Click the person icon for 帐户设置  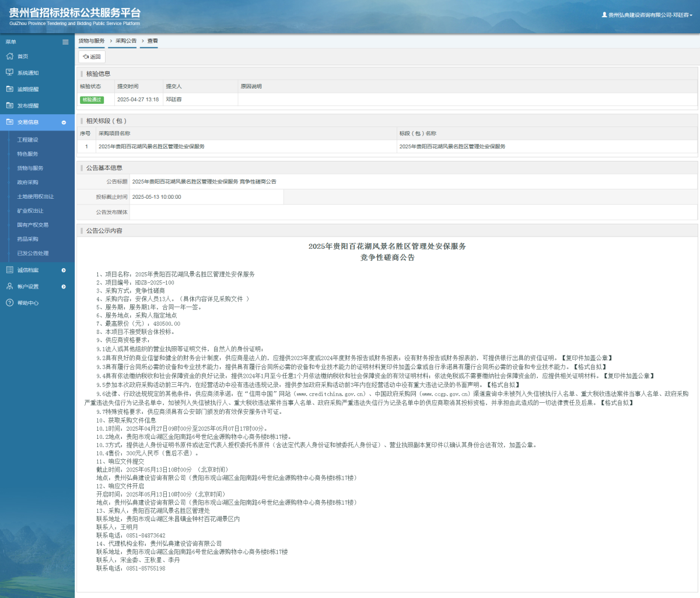[x=9, y=286]
